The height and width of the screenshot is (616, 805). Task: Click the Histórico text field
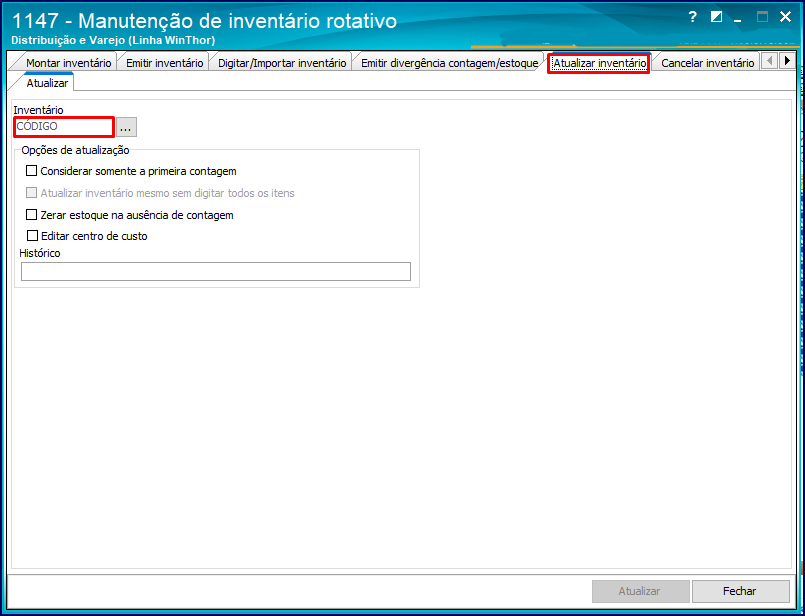(216, 272)
